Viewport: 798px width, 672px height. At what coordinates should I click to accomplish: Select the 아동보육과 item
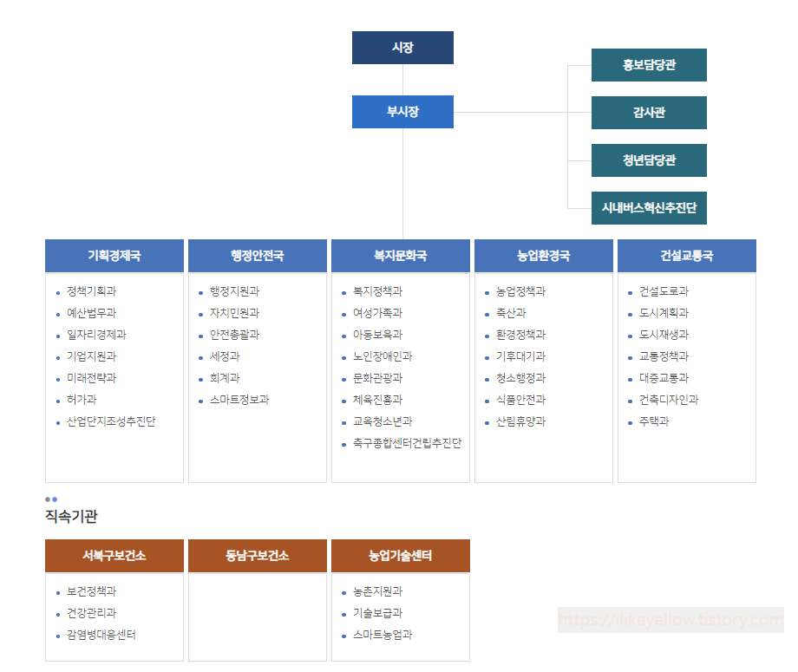tap(377, 335)
